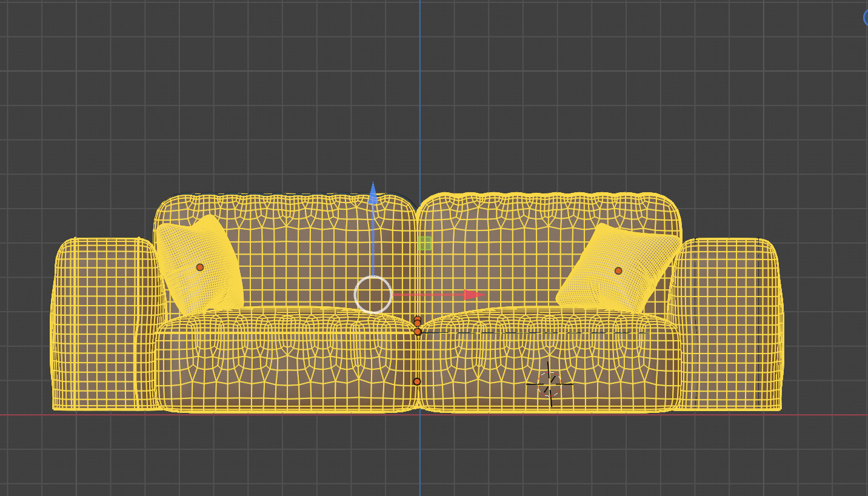Click the origin dot on the right pillow

click(x=618, y=270)
